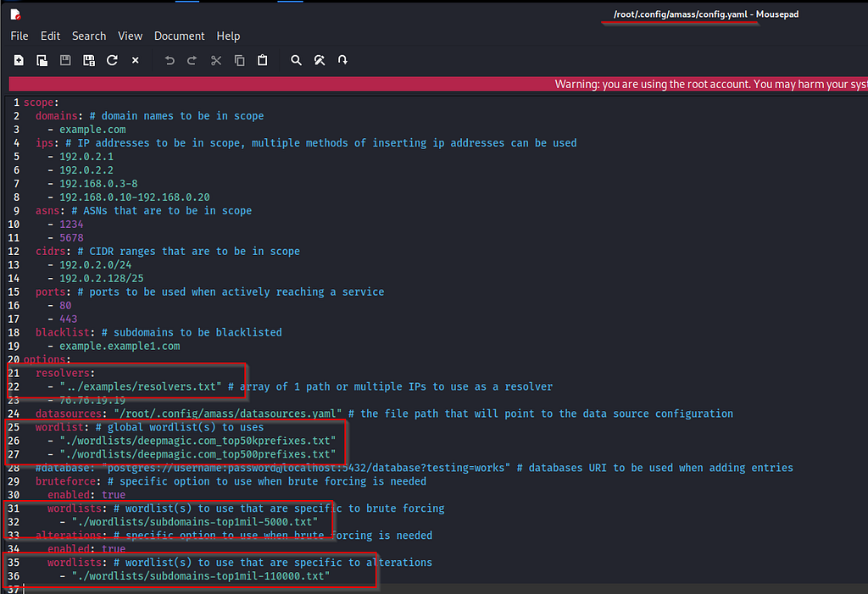Click IP '192.0.2.1' on line 5
868x594 pixels.
click(x=86, y=157)
